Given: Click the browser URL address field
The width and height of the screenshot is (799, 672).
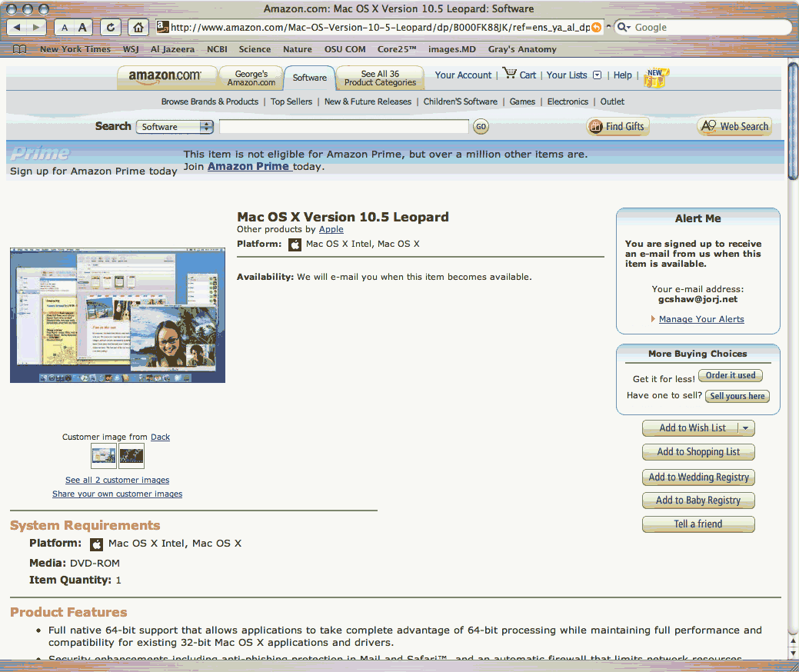Looking at the screenshot, I should (x=380, y=28).
